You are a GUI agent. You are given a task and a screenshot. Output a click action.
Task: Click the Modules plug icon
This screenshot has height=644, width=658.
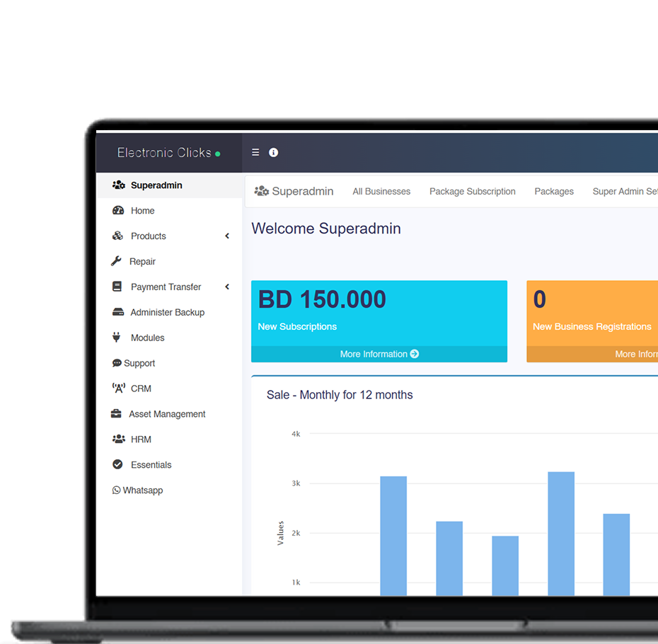pos(117,338)
